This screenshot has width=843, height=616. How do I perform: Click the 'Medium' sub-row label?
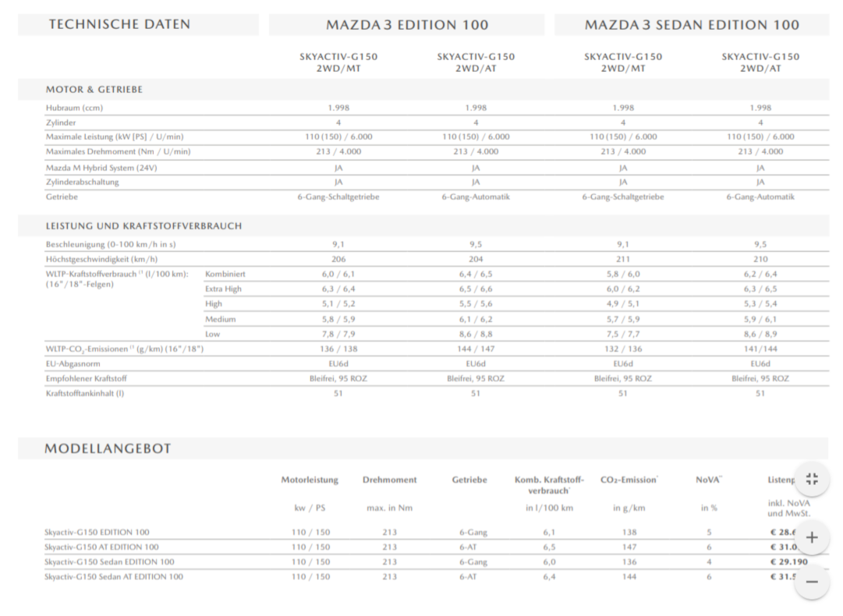point(221,319)
